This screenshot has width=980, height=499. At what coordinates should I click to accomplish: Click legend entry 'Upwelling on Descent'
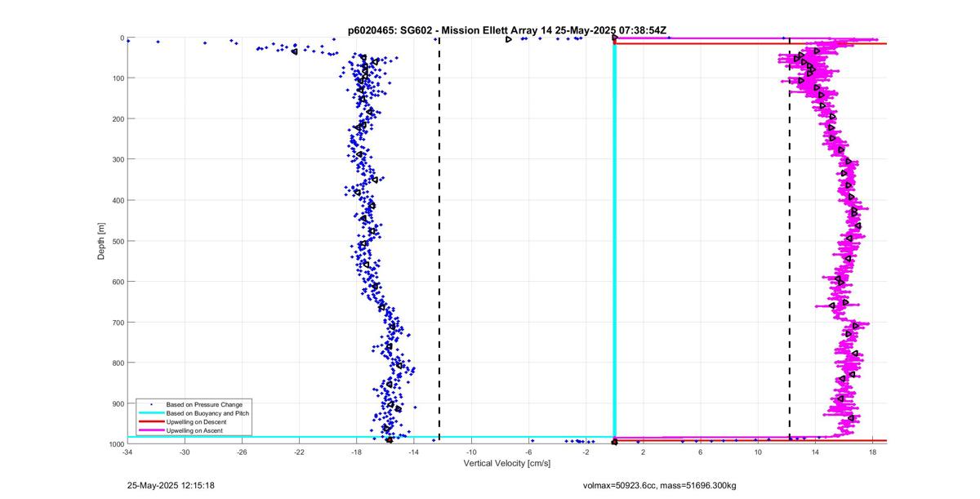point(198,421)
